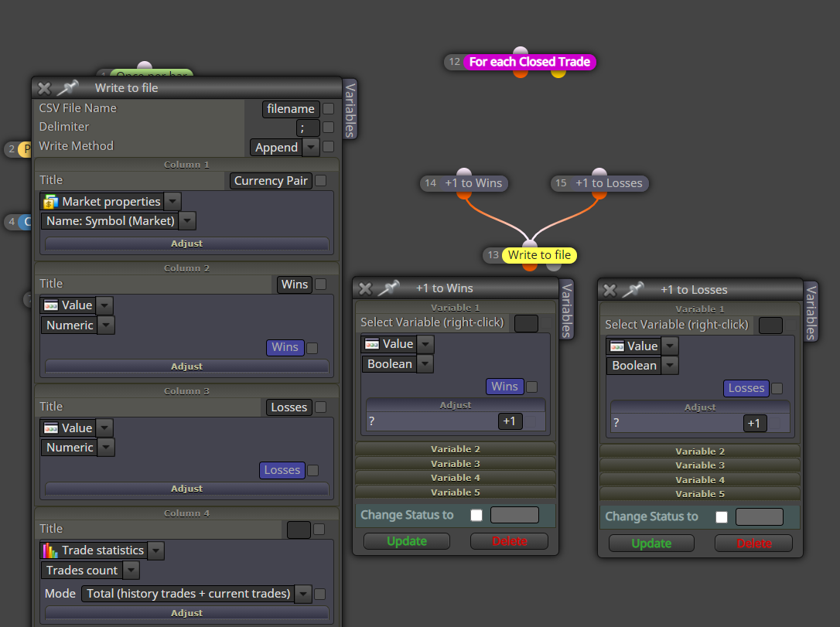Image resolution: width=840 pixels, height=627 pixels.
Task: Open the Numeric dropdown in Column 2
Action: 106,325
